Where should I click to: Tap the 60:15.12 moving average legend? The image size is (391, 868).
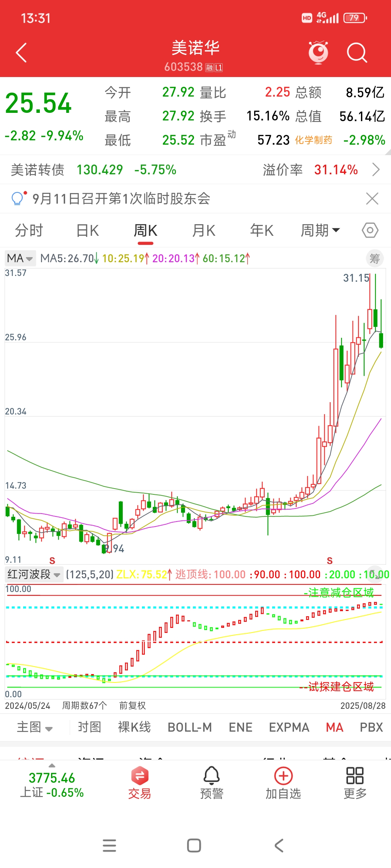[x=226, y=258]
